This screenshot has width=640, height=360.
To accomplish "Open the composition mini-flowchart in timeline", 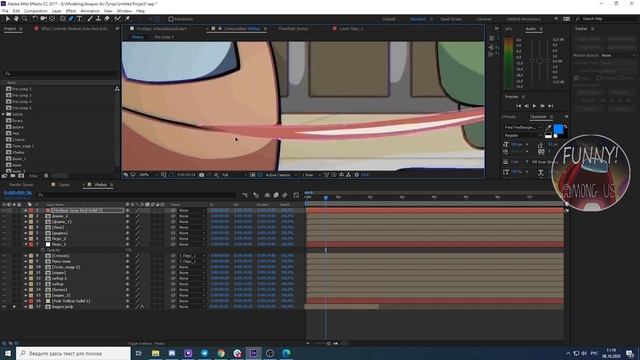I will pyautogui.click(x=244, y=196).
